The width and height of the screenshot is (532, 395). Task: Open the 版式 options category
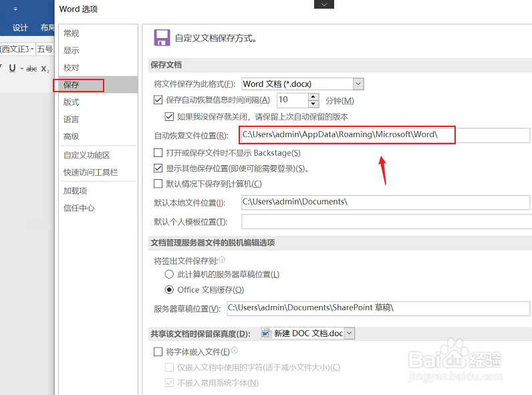tap(98, 102)
